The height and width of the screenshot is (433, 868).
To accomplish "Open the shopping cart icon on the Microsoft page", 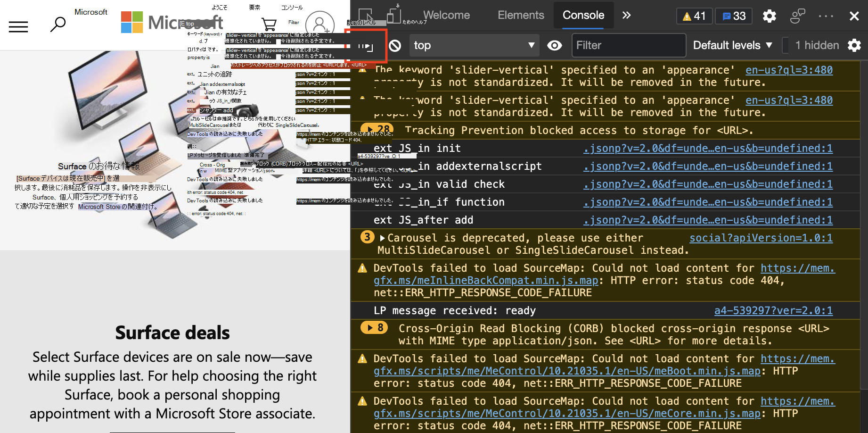I will click(x=269, y=24).
